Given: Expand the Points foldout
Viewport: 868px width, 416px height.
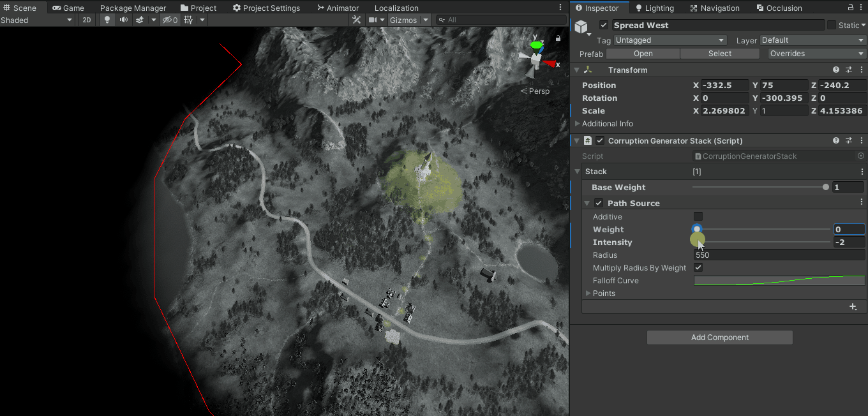Looking at the screenshot, I should click(x=588, y=293).
